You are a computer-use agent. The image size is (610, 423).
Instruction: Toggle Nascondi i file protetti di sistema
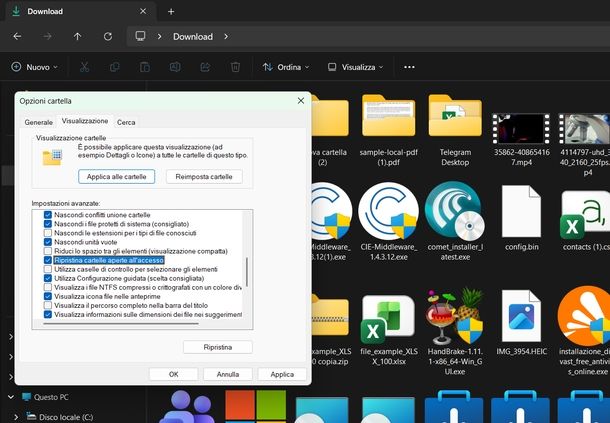click(48, 224)
